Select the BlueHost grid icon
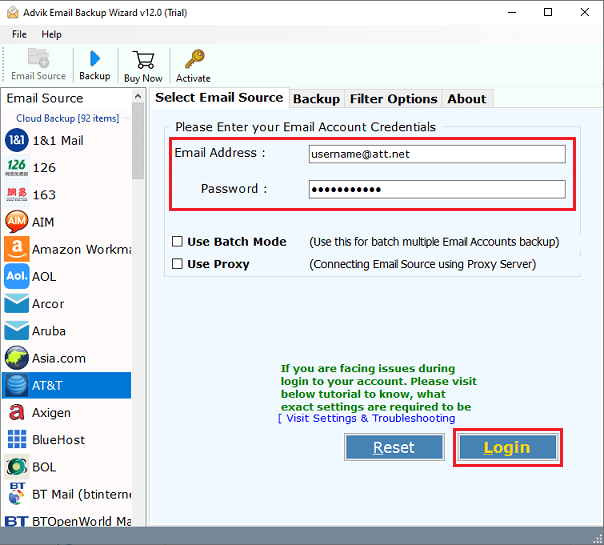Viewport: 604px width, 545px height. pos(17,439)
